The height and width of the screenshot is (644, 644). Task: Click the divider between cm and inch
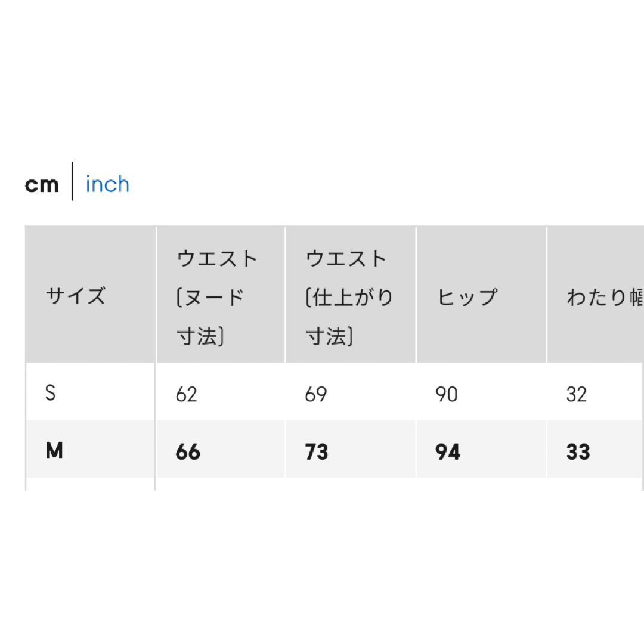[x=72, y=181]
